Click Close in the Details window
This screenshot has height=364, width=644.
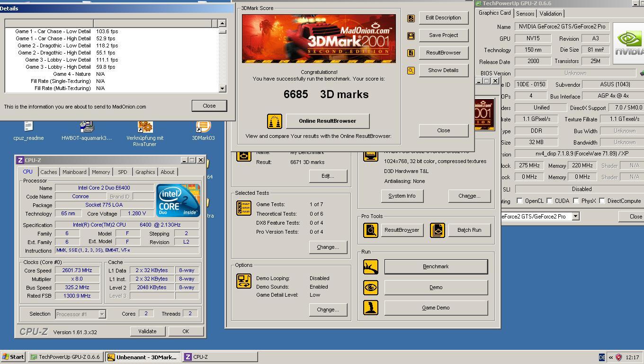click(x=209, y=106)
